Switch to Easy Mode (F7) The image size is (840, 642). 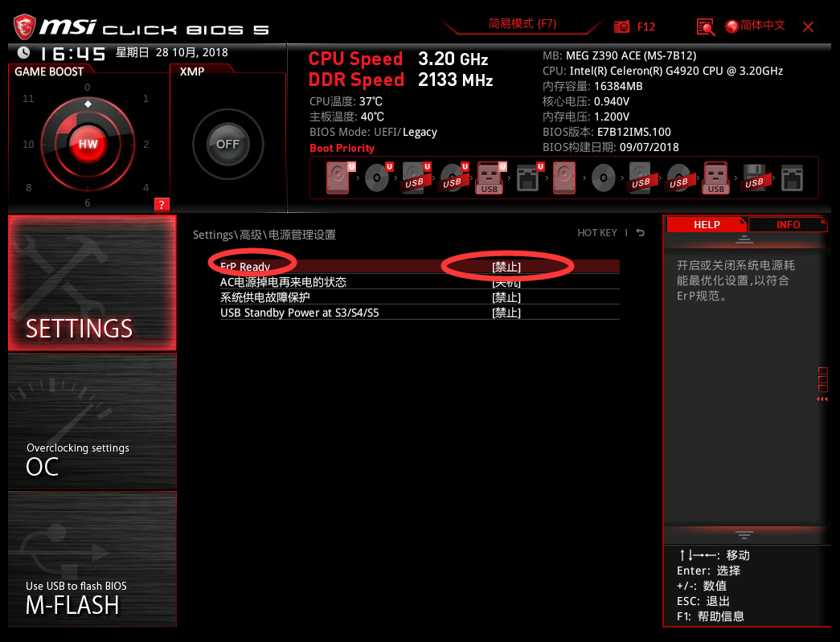pos(522,24)
